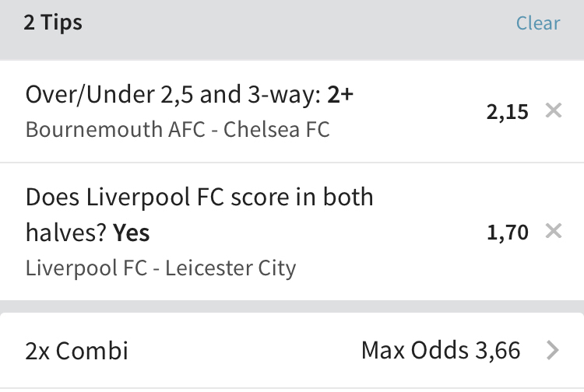Select the 2x Combi bet type label
584x392 pixels.
(76, 351)
